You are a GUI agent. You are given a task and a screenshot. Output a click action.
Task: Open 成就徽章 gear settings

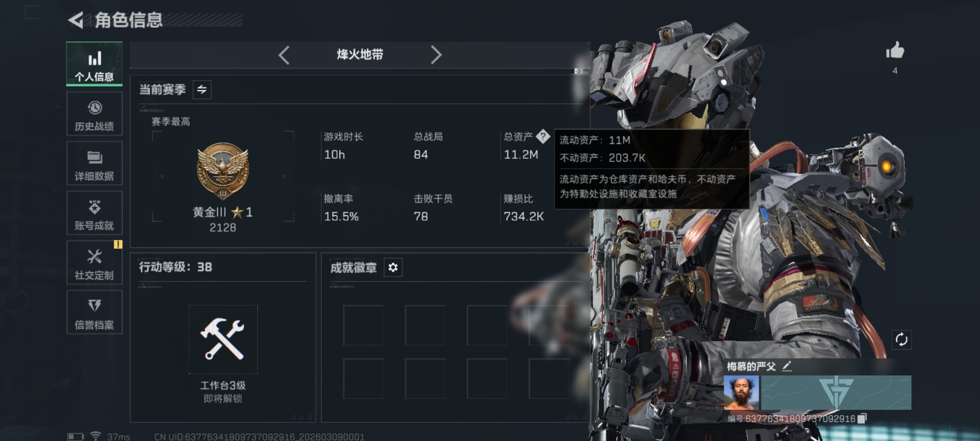[393, 267]
